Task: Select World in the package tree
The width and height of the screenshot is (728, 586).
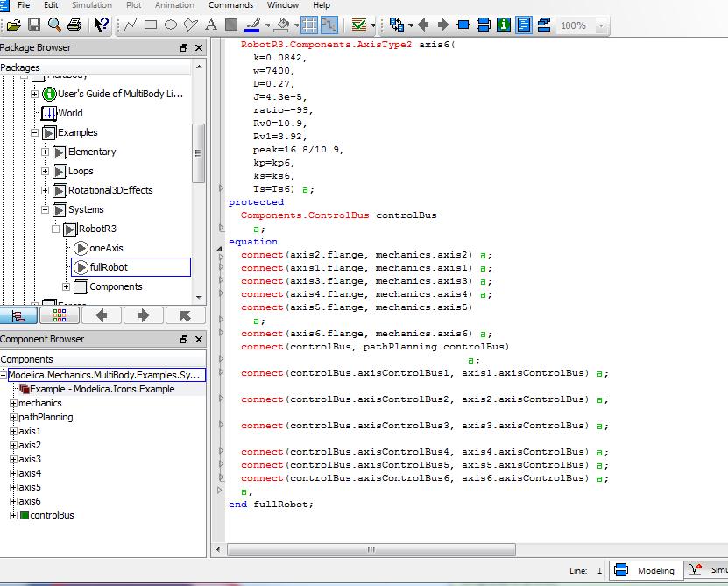Action: (70, 113)
